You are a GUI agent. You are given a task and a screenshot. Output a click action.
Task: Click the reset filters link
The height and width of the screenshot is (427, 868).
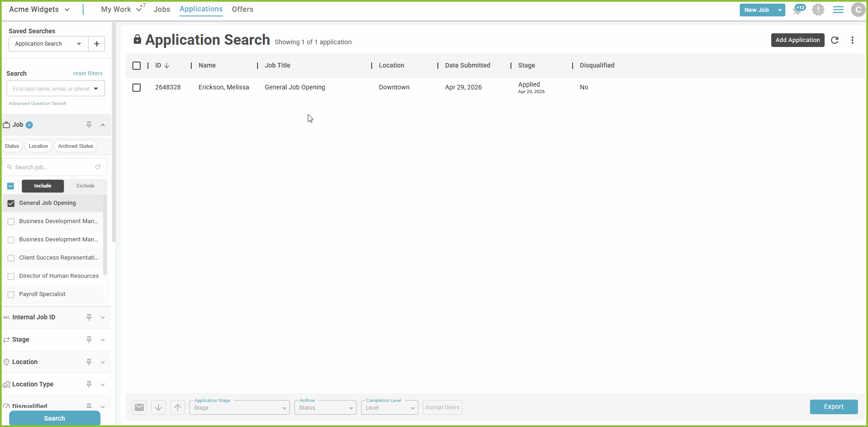[88, 73]
